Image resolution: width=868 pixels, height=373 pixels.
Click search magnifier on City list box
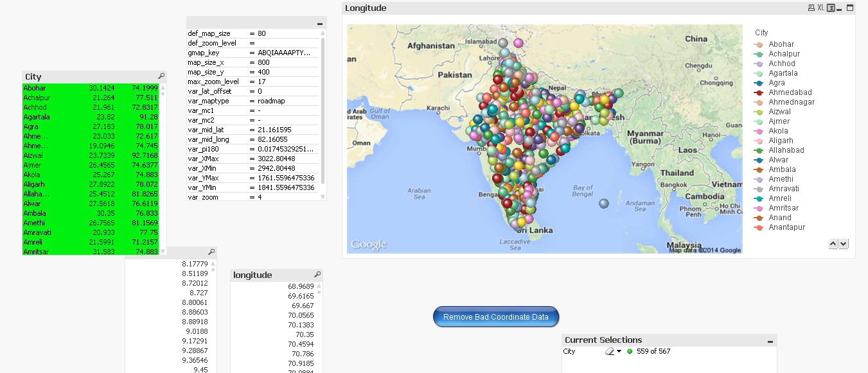tap(161, 76)
